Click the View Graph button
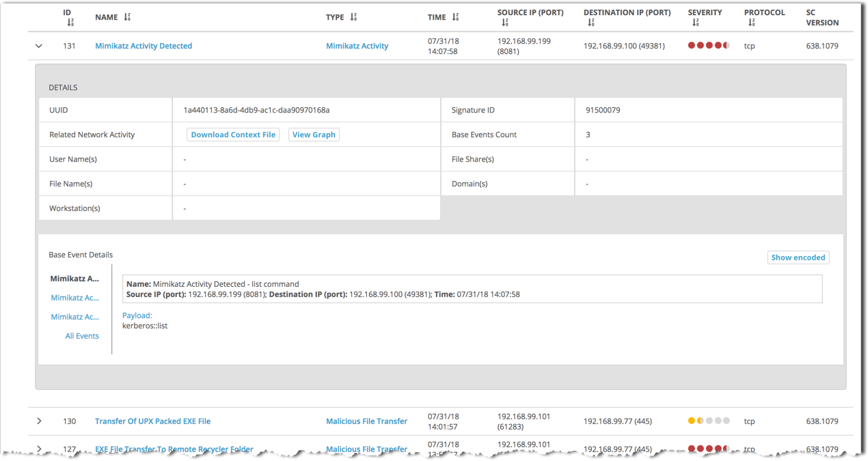The height and width of the screenshot is (461, 868). pyautogui.click(x=314, y=135)
